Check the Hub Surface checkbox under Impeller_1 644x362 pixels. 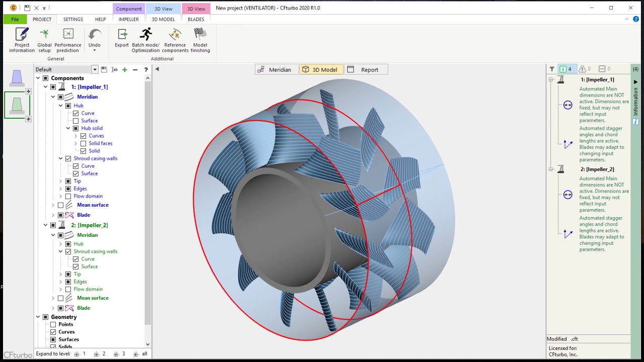(76, 121)
